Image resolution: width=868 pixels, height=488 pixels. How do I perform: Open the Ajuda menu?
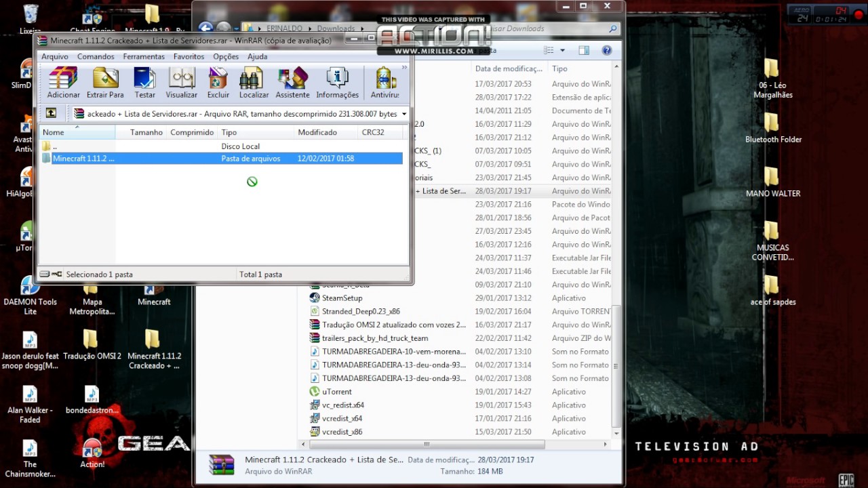257,57
